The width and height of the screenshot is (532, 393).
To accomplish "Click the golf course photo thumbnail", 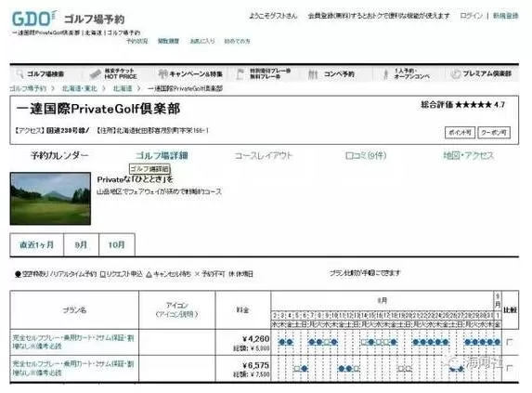I will click(x=50, y=199).
